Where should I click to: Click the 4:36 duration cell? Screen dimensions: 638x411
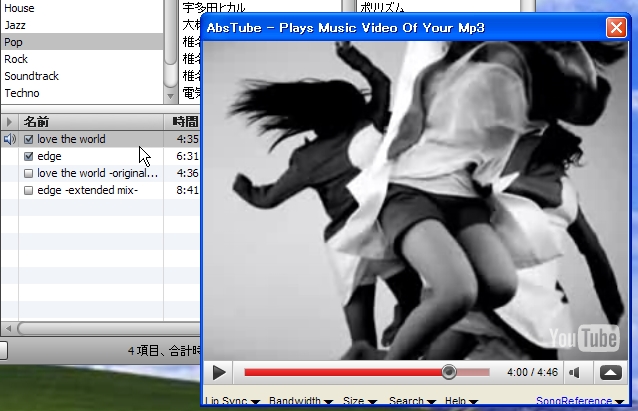pyautogui.click(x=187, y=173)
